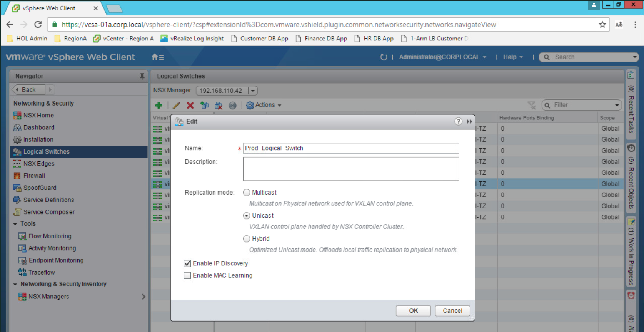644x332 pixels.
Task: Open HR DB App bookmark
Action: click(374, 39)
